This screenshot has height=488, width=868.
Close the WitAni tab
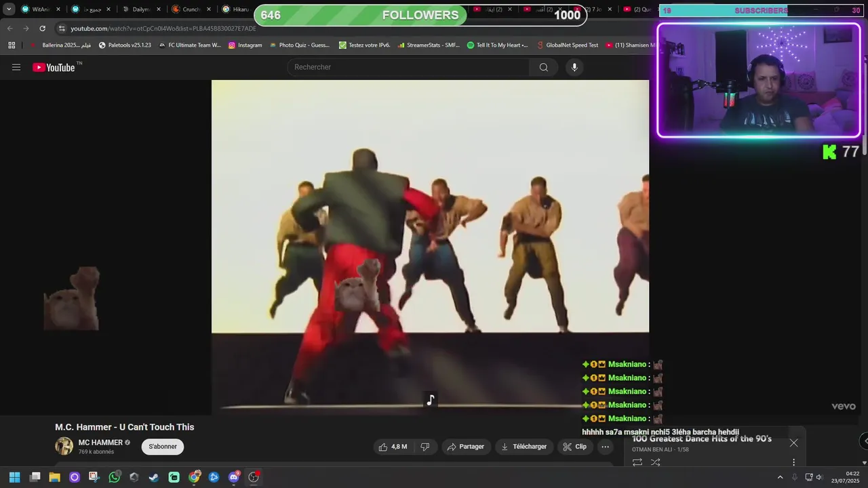[x=58, y=9]
